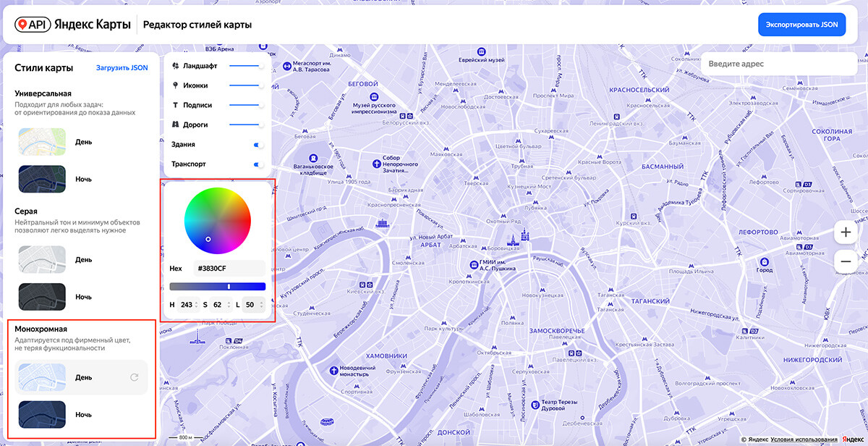The height and width of the screenshot is (446, 868).
Task: Click the Подписи text icon
Action: click(x=176, y=105)
